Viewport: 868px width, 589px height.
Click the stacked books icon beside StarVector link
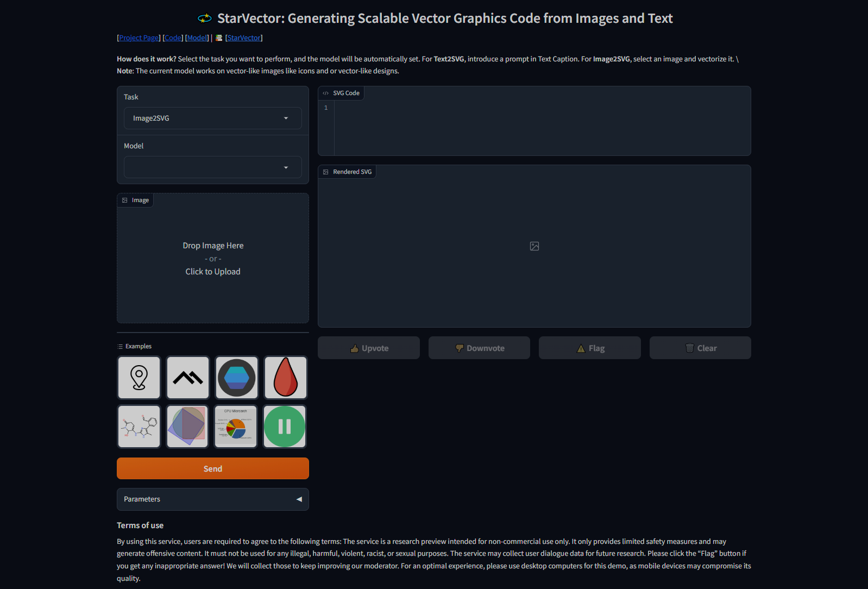click(x=219, y=38)
